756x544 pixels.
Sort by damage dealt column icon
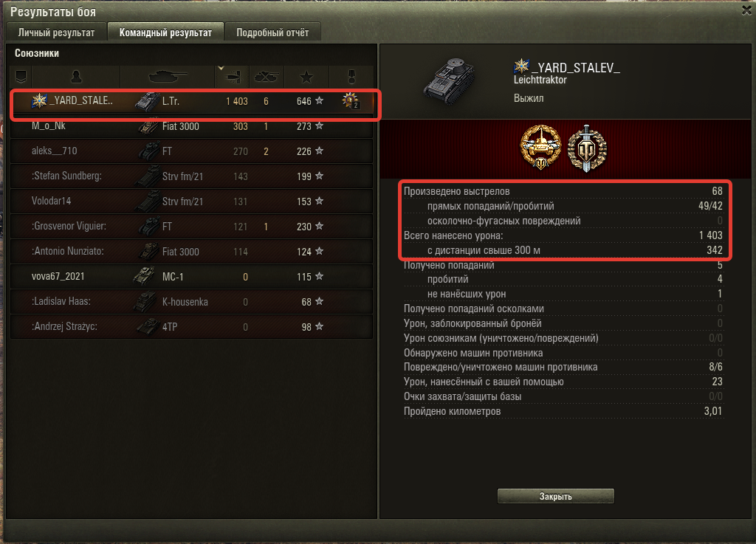tap(233, 77)
